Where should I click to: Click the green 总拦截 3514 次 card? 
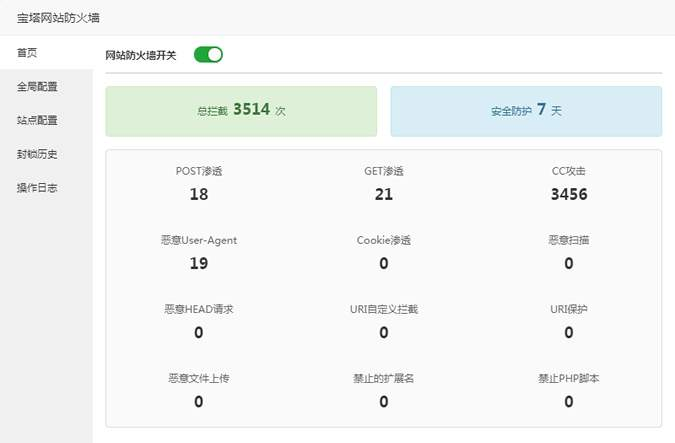[241, 111]
